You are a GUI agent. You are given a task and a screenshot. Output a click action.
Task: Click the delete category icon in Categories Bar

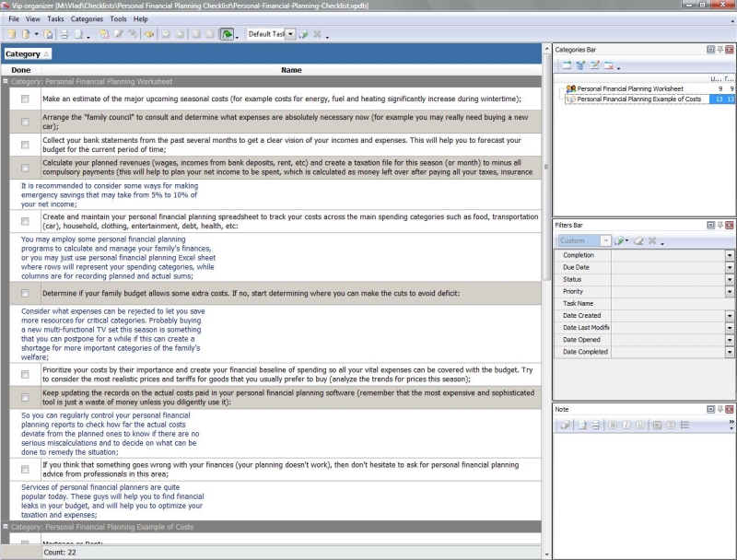click(608, 65)
